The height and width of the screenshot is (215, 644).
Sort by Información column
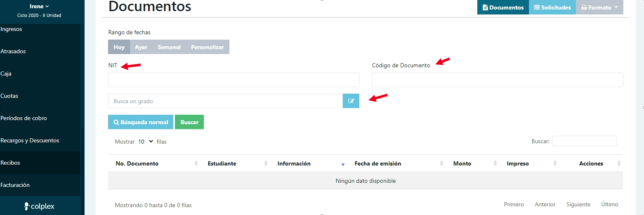click(x=308, y=163)
